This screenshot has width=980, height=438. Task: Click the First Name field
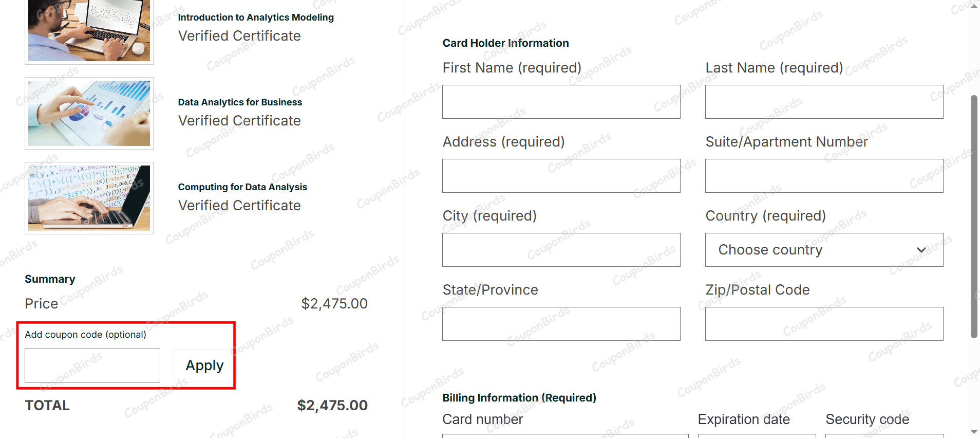tap(561, 102)
